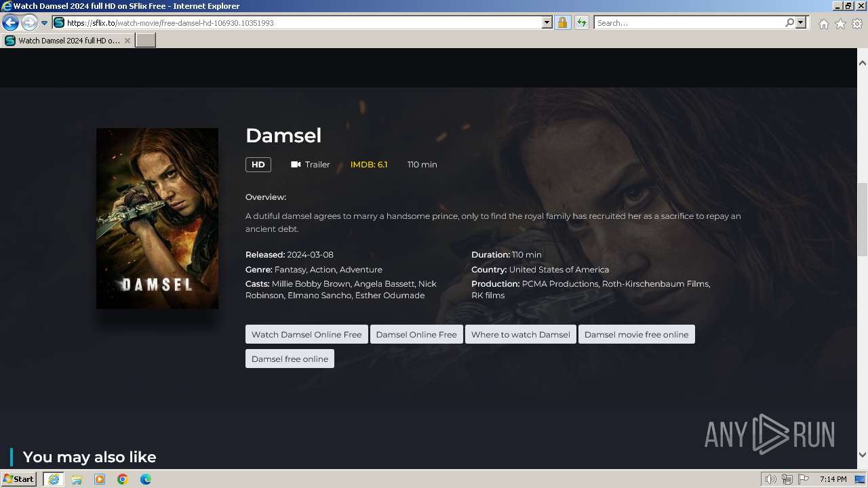
Task: Open Favorites star icon
Action: (840, 24)
